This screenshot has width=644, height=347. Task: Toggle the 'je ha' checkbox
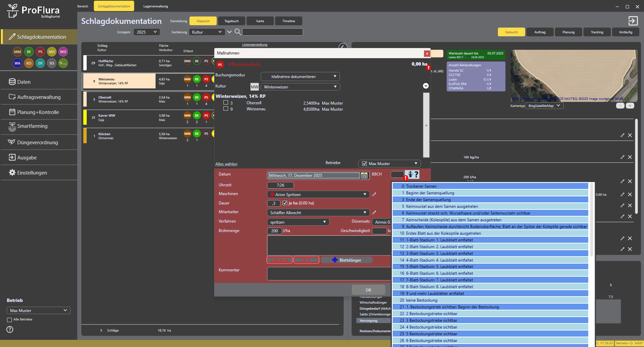pos(285,203)
